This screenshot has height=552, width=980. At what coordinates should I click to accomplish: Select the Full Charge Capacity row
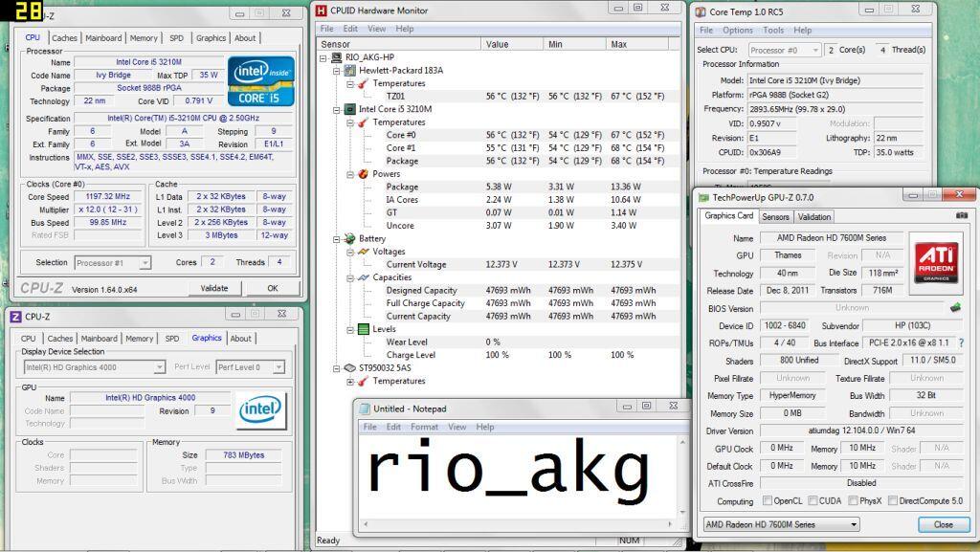point(500,303)
